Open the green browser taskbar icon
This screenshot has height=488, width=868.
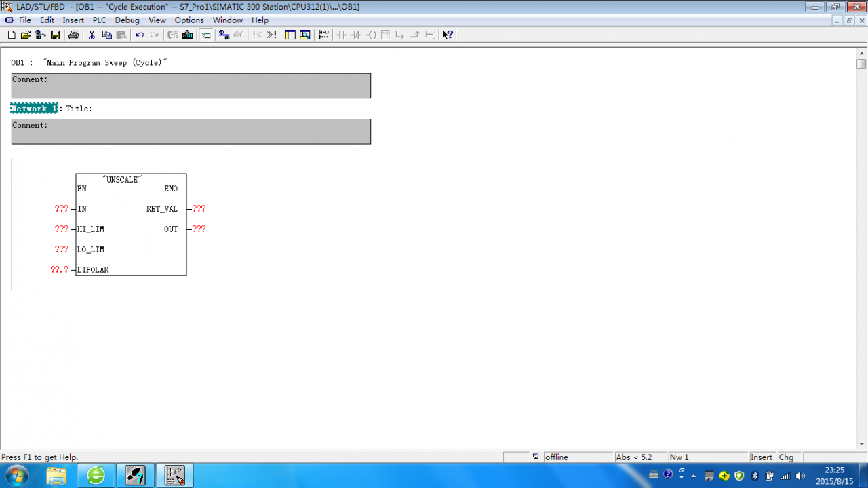[96, 476]
